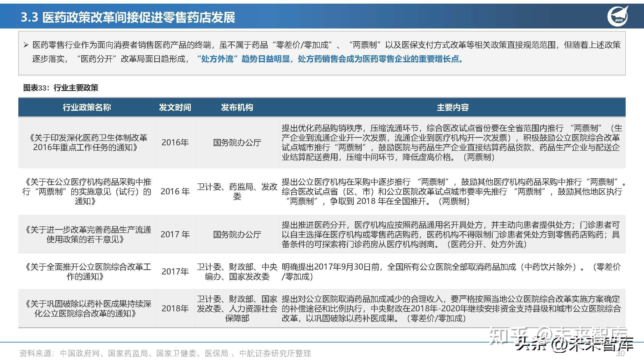Click the '2017年' cell in fourth row

[175, 271]
